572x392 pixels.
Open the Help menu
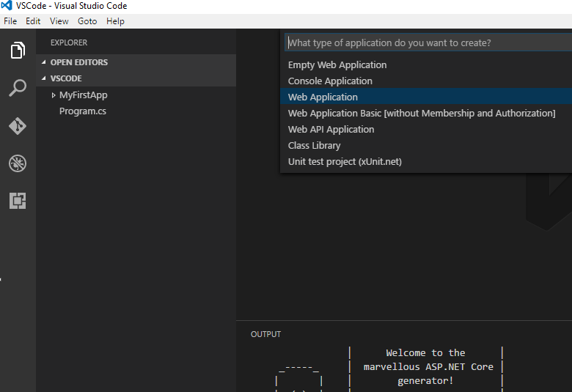point(115,21)
